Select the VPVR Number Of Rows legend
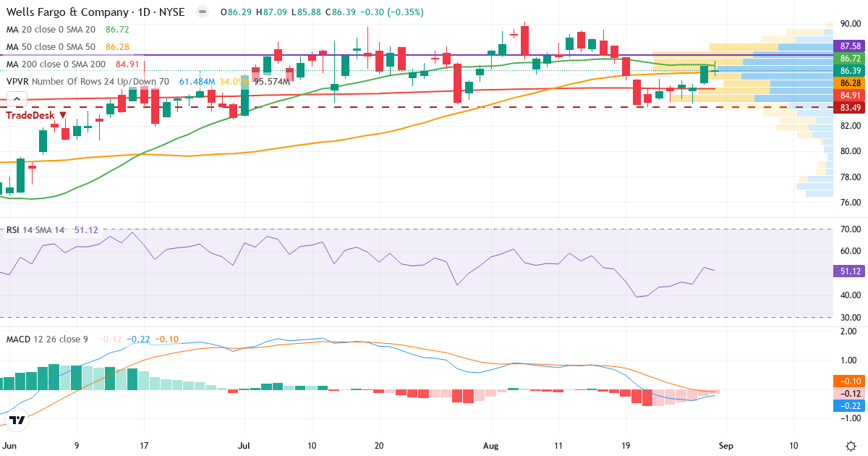 [88, 82]
